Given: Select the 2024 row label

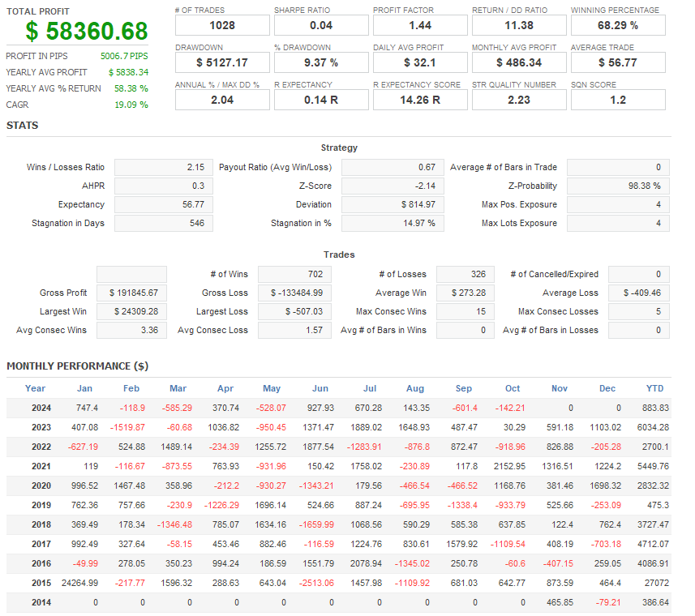Looking at the screenshot, I should tap(41, 409).
